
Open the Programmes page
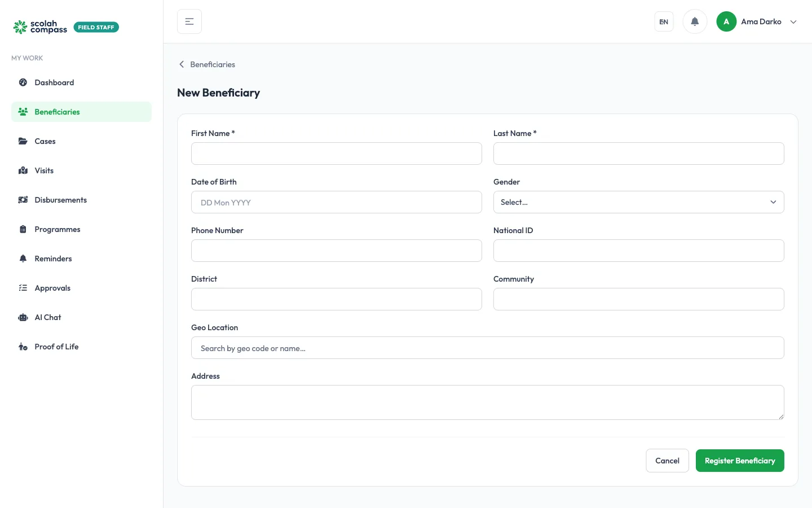click(x=81, y=229)
